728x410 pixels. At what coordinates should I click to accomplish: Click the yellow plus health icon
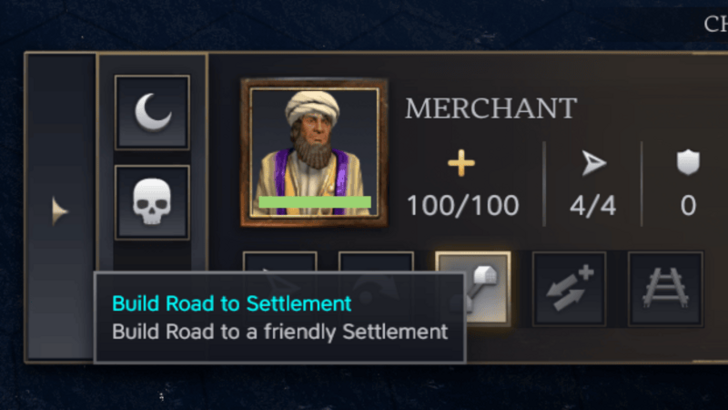[462, 162]
